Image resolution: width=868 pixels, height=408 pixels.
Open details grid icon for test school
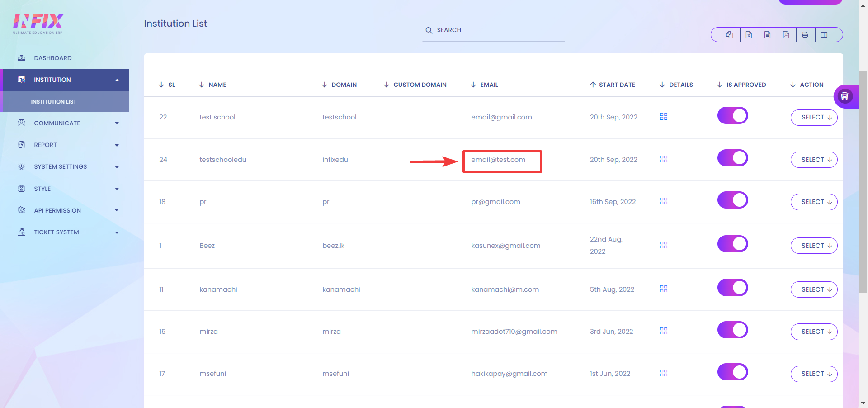[664, 117]
